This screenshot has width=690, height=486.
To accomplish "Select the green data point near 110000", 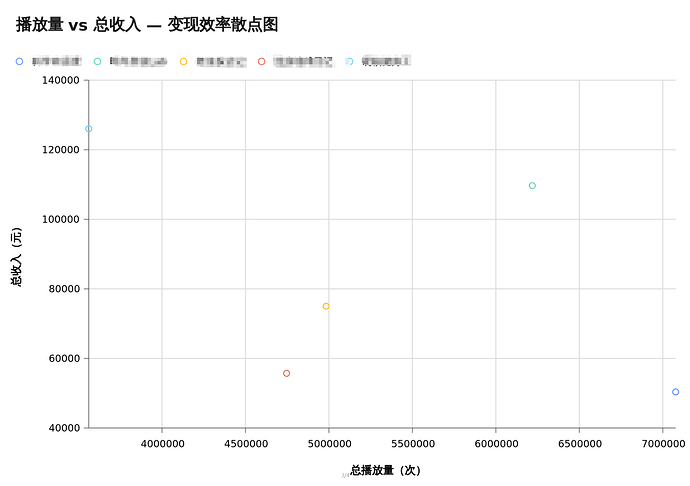I will [532, 186].
